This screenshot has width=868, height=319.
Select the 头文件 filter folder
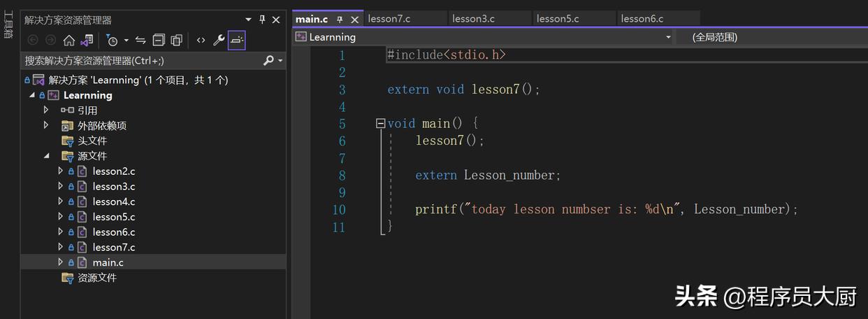coord(92,141)
